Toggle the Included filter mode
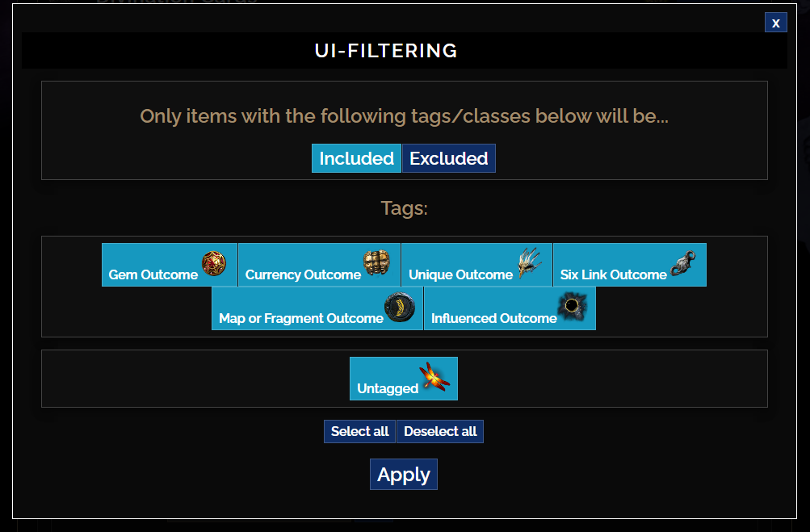 pos(356,157)
